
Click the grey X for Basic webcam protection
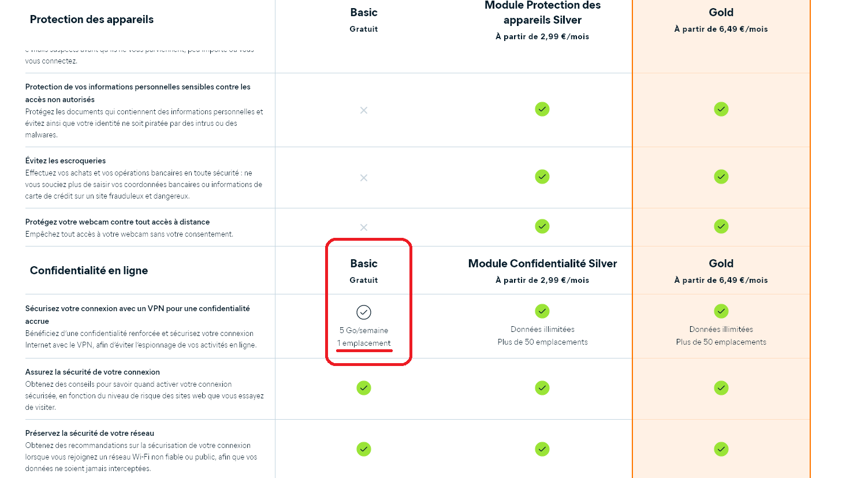[x=364, y=227]
